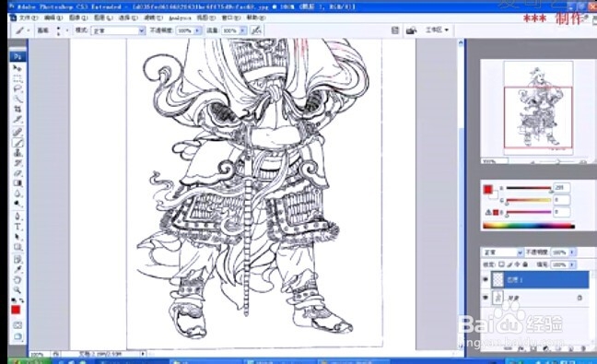Open the 图层 (Layer) menu

tap(103, 18)
